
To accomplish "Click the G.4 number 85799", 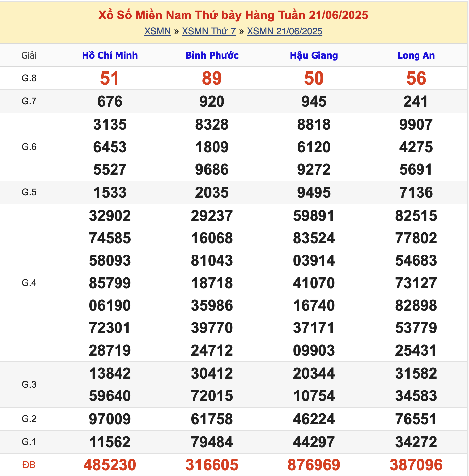I will pos(110,283).
